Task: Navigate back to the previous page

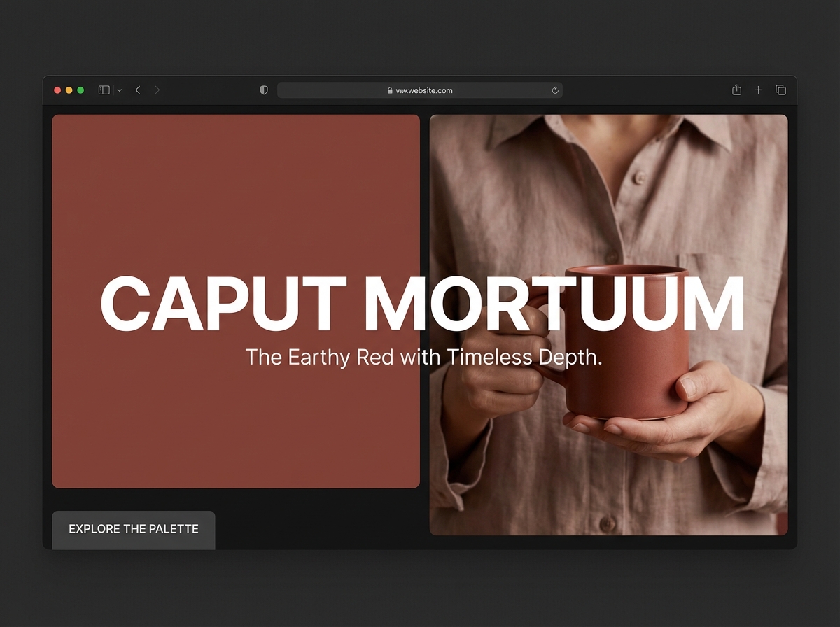Action: click(x=137, y=90)
